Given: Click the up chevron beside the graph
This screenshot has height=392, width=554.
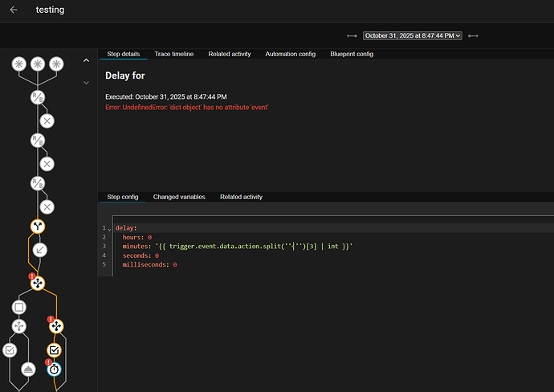Looking at the screenshot, I should (x=86, y=62).
